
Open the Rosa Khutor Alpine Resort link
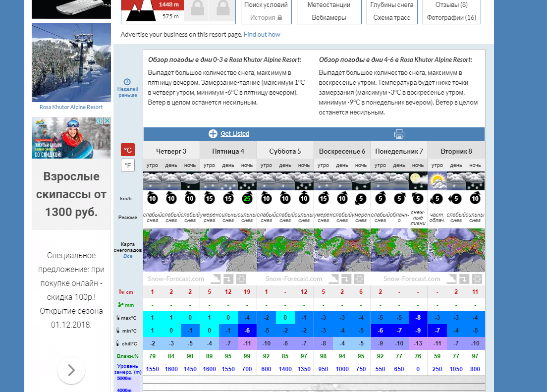(71, 107)
